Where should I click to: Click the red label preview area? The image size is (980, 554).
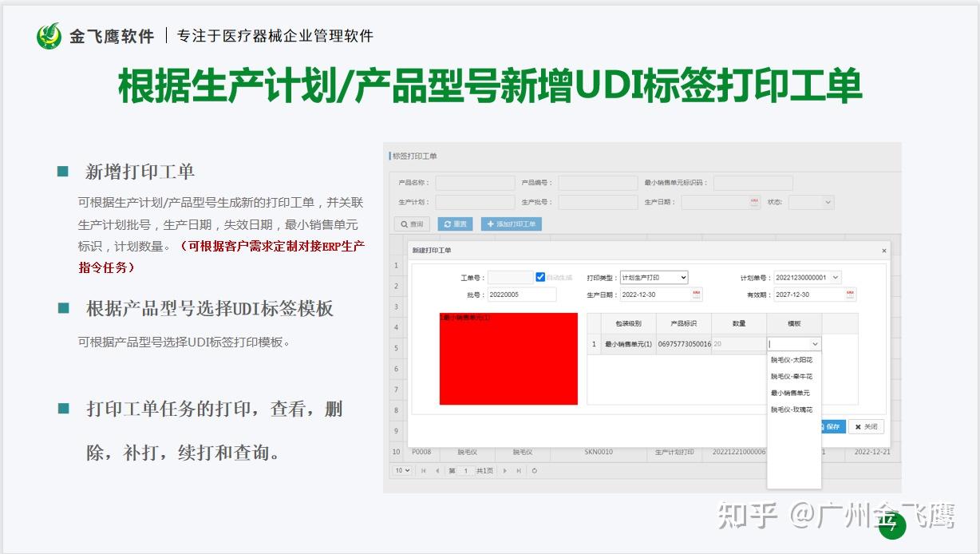[508, 358]
